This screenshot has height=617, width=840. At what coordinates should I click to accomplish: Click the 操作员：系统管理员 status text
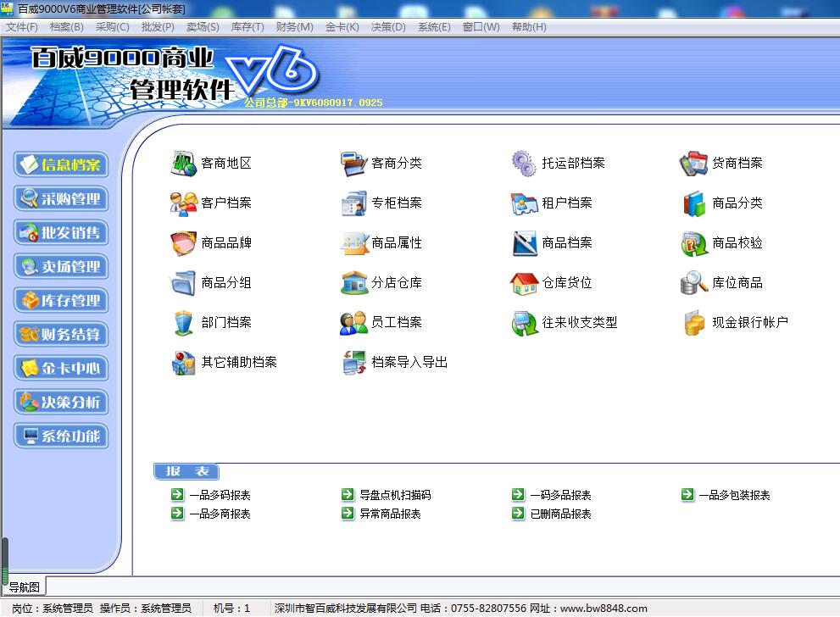point(145,608)
